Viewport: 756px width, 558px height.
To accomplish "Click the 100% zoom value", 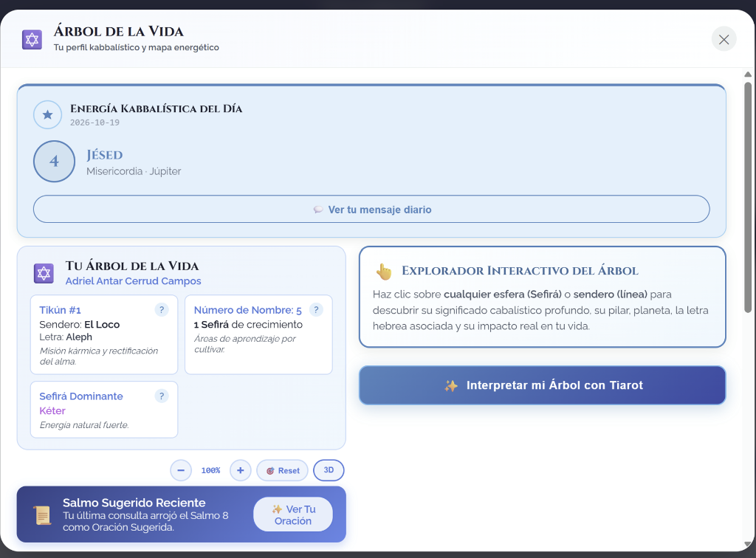I will point(210,470).
